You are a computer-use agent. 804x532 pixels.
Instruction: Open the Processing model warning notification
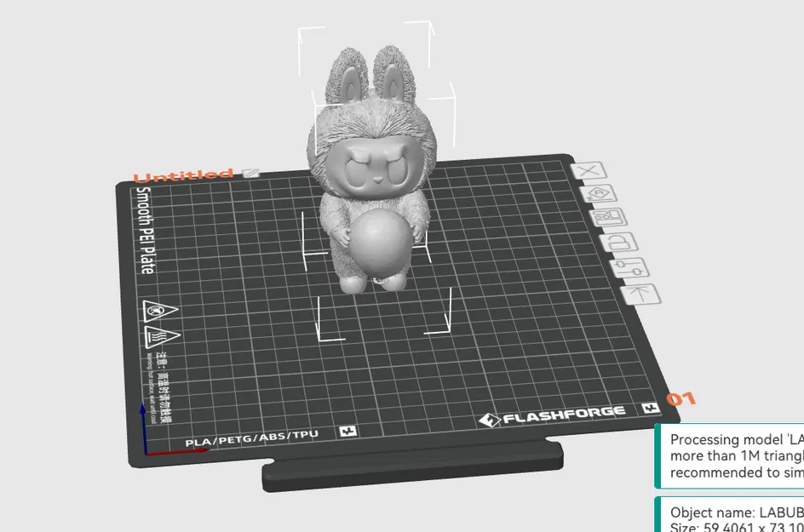[730, 456]
